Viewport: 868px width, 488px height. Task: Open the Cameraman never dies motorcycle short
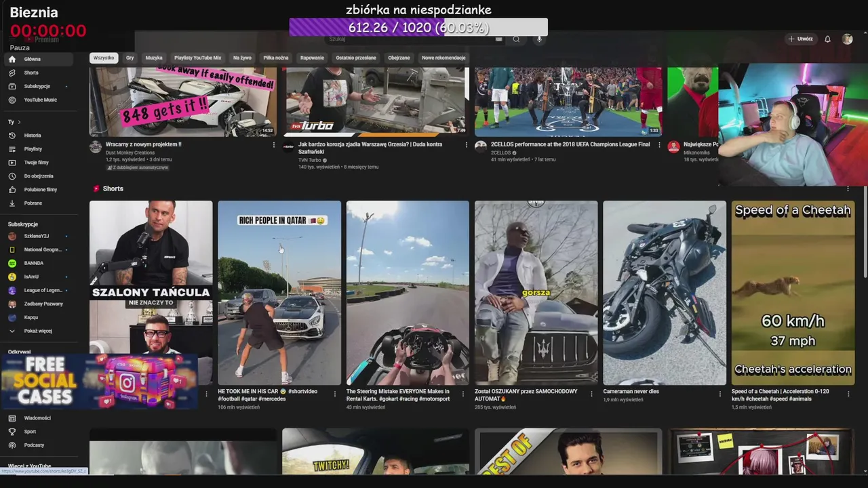(x=665, y=293)
